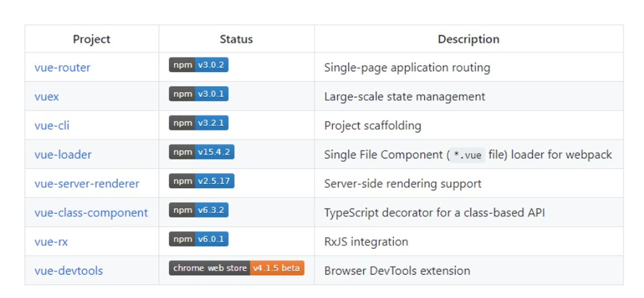The width and height of the screenshot is (644, 298).
Task: Open the vue-class-component link
Action: (x=91, y=213)
